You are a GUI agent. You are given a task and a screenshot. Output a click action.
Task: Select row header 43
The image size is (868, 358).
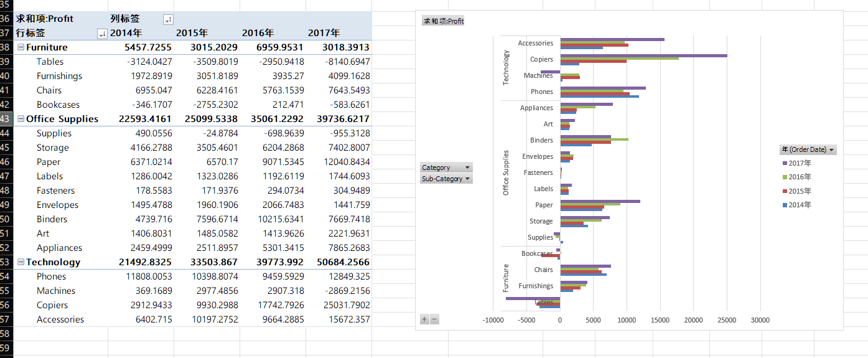click(x=5, y=119)
